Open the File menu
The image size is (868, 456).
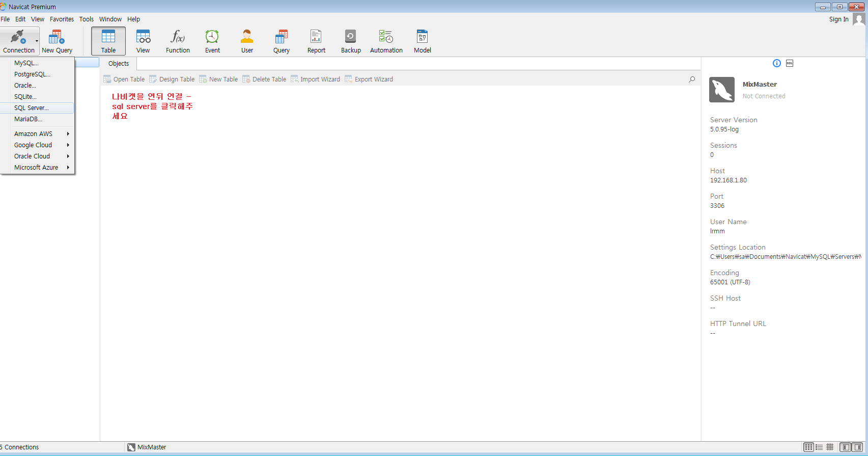click(5, 19)
